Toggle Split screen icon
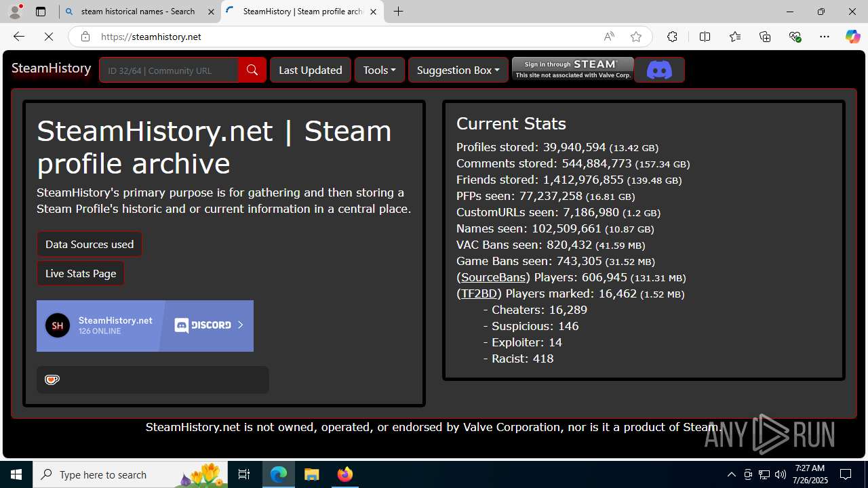 [x=705, y=37]
